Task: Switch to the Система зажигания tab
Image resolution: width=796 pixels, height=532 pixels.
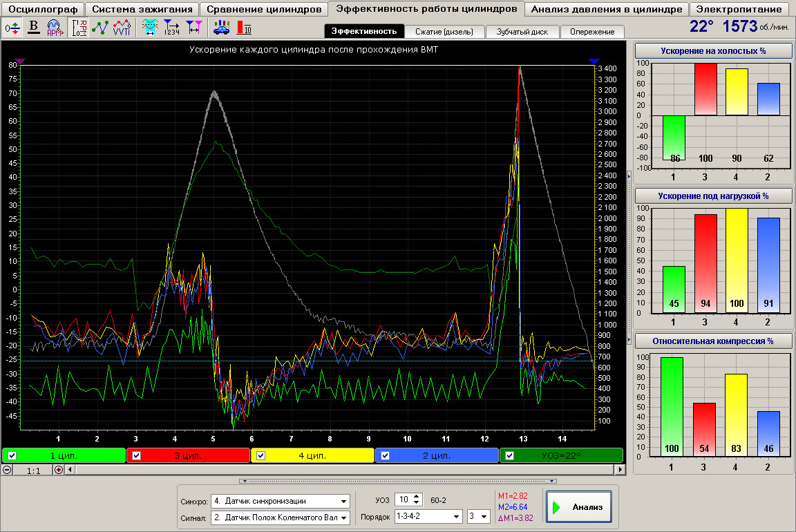Action: [142, 9]
